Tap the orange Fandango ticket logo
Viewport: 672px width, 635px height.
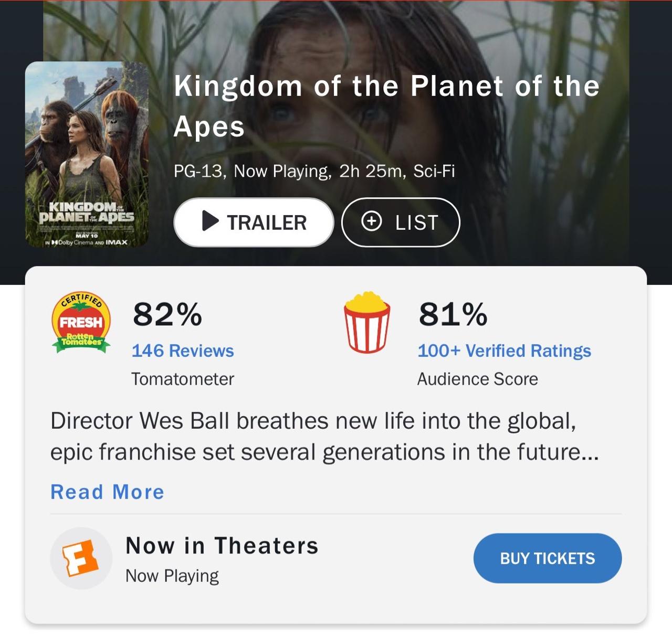pos(81,558)
